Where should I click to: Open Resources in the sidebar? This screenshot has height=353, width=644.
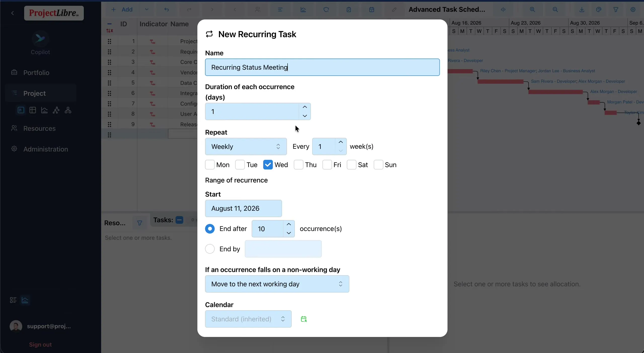pyautogui.click(x=39, y=128)
